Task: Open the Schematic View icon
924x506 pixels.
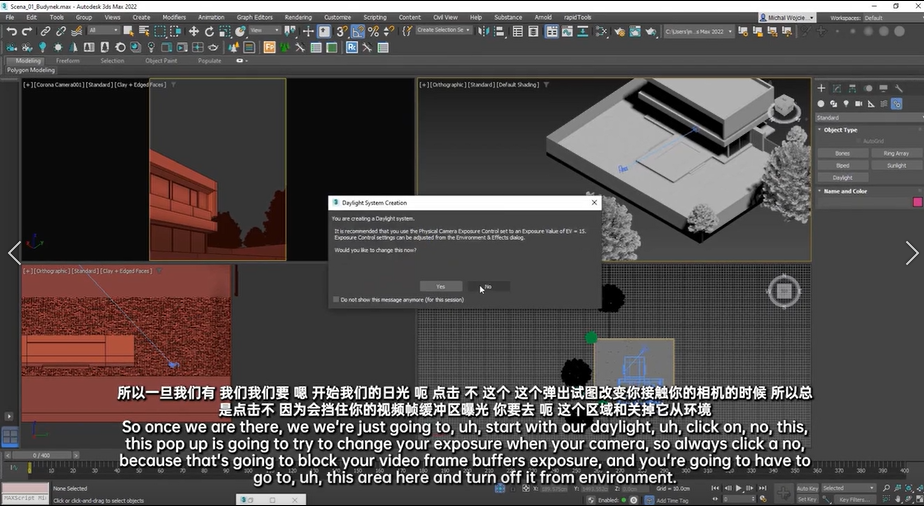Action: pos(582,31)
